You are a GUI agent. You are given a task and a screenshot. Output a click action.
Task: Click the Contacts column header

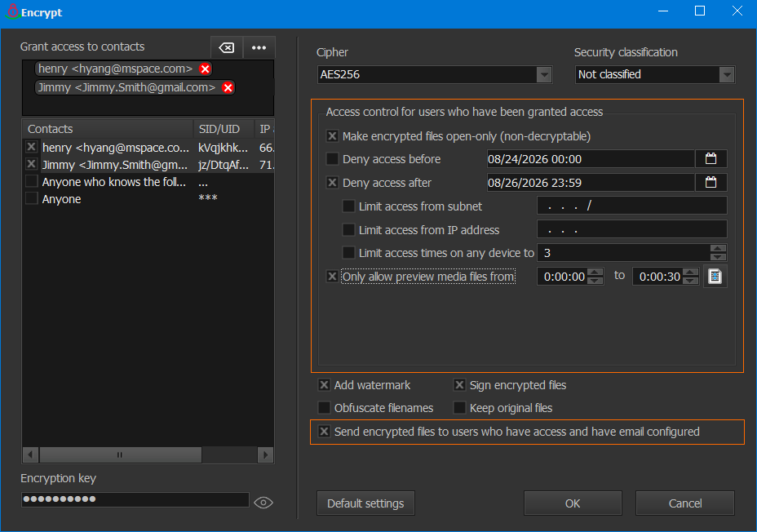[108, 129]
